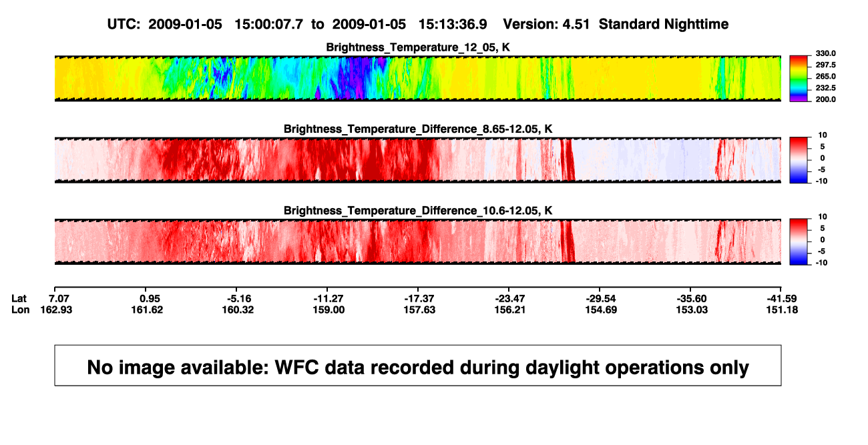This screenshot has width=868, height=445.
Task: Select the Brightness_Temperature_Difference_8.65-12.05 title
Action: (x=418, y=129)
